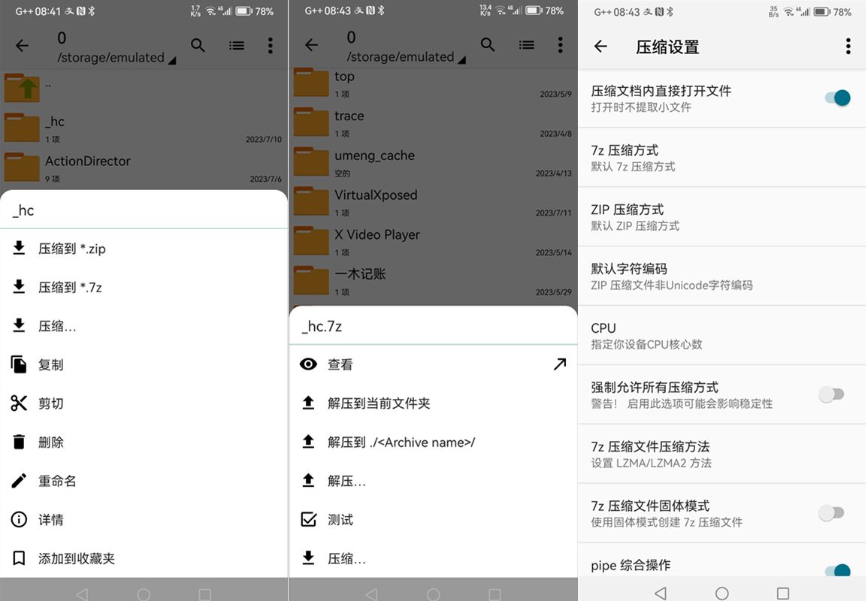Viewport: 868px width, 601px height.
Task: Click the diagonal arrow next to 查看
Action: point(559,364)
